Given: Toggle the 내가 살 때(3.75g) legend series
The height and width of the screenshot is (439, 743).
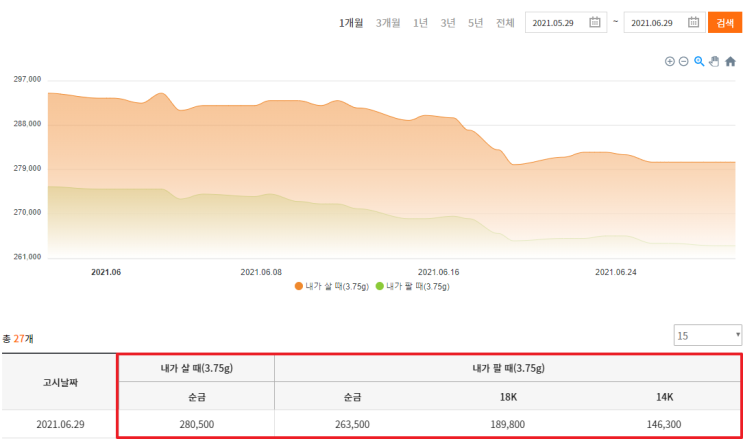Looking at the screenshot, I should [332, 286].
